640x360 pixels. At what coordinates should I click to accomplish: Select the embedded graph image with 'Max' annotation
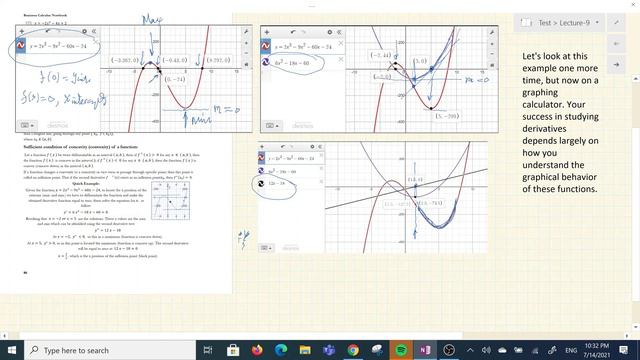point(134,79)
